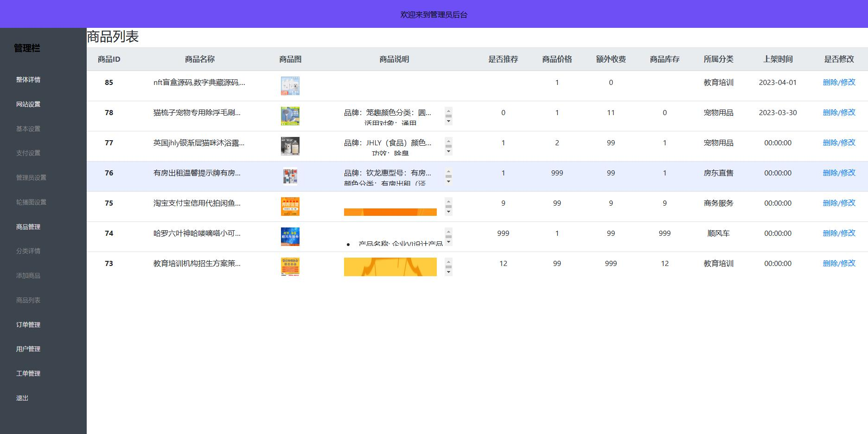Click the 所属分类 column header
Viewport: 868px width, 434px height.
718,59
